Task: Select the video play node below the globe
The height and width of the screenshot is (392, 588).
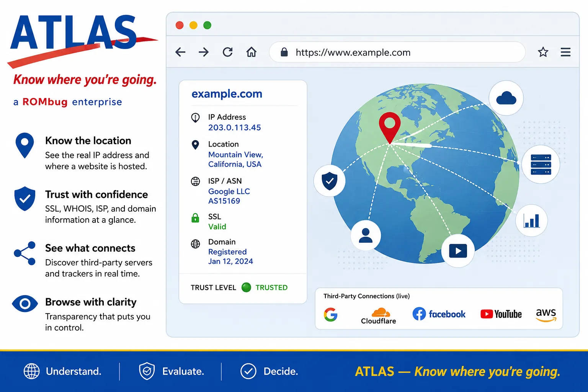Action: pos(458,251)
